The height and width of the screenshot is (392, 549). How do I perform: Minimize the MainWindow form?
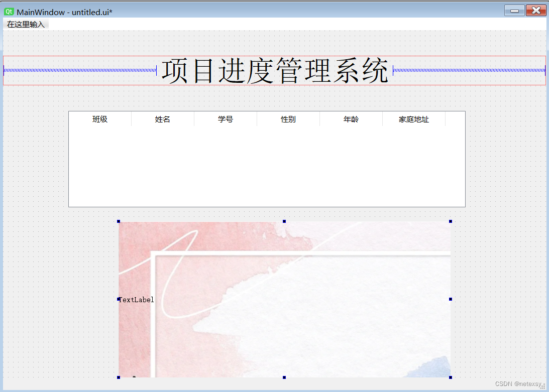(x=514, y=10)
